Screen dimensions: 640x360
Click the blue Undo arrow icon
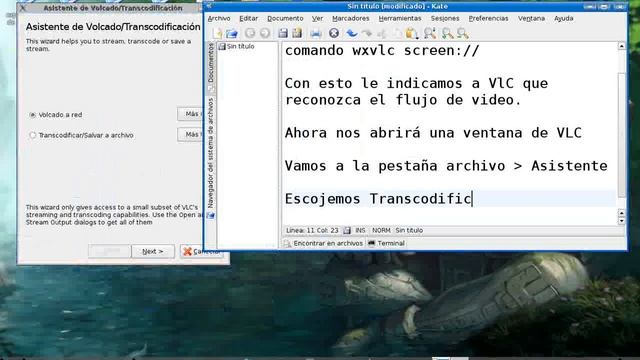pos(351,33)
